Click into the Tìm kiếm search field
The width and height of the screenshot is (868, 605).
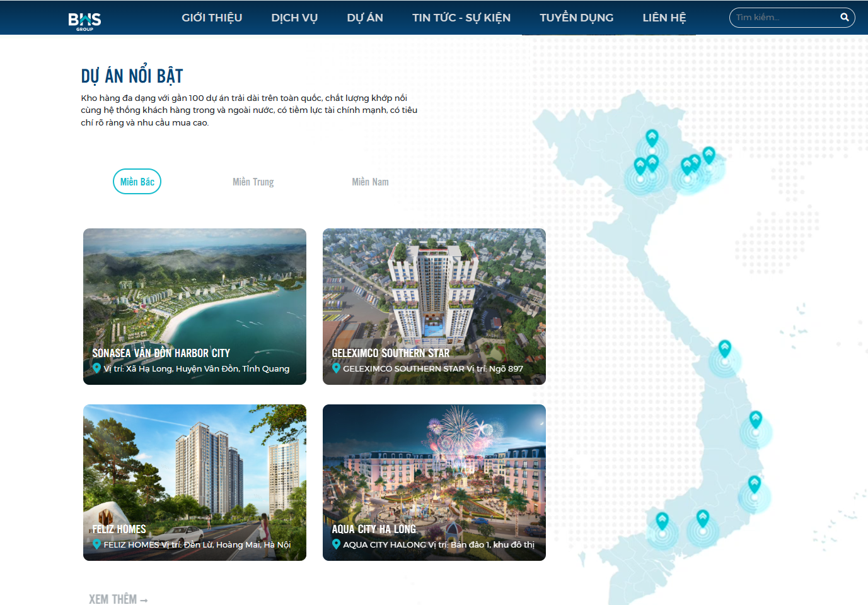785,18
